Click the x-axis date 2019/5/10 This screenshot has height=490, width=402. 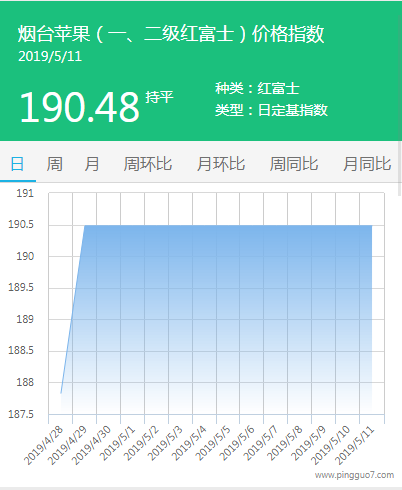point(331,445)
